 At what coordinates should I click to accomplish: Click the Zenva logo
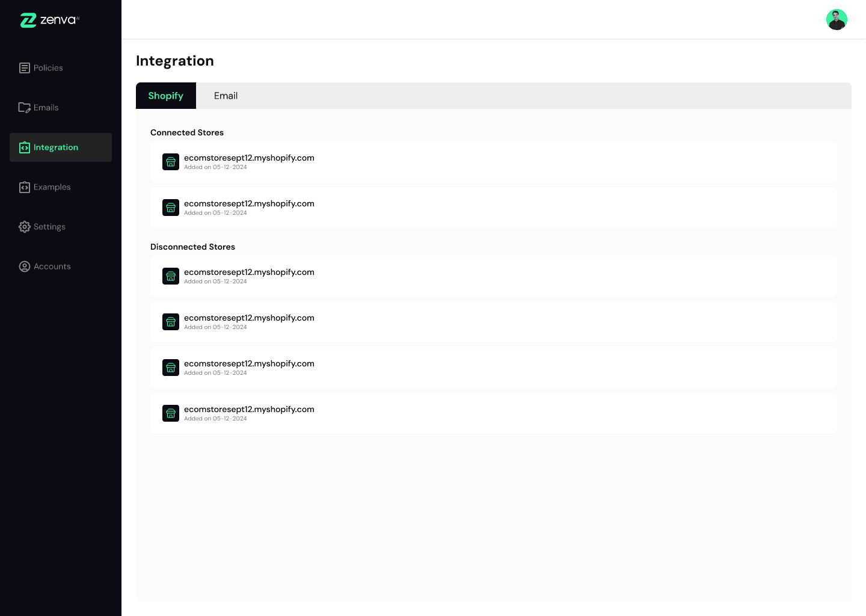tap(50, 20)
